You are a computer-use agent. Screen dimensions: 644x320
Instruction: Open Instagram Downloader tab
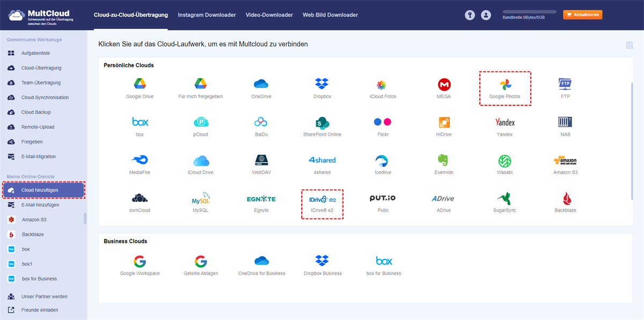[x=207, y=15]
